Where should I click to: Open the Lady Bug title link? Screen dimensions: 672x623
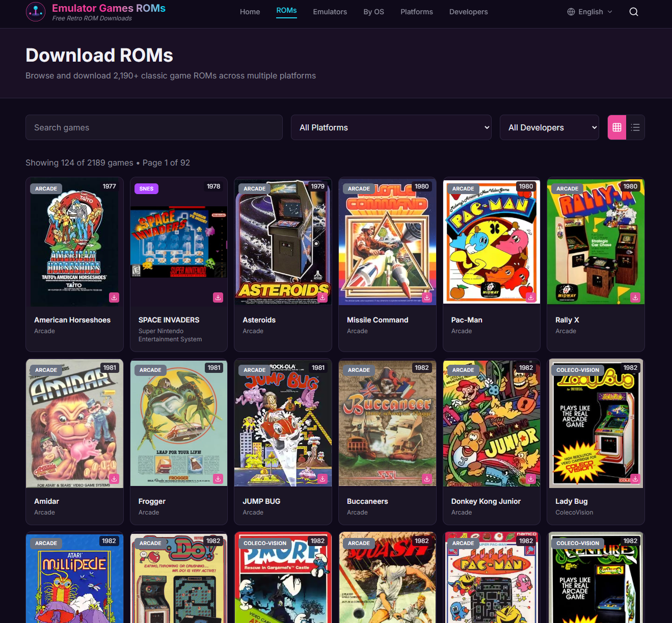coord(571,501)
